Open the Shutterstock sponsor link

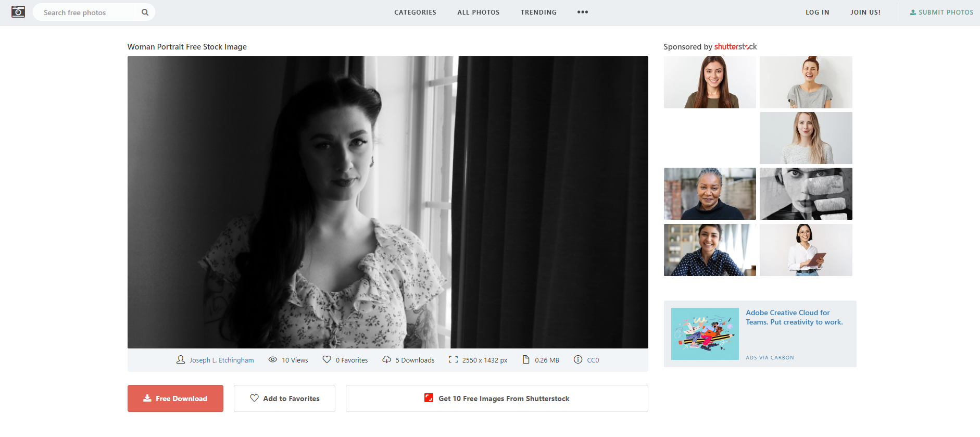tap(735, 47)
